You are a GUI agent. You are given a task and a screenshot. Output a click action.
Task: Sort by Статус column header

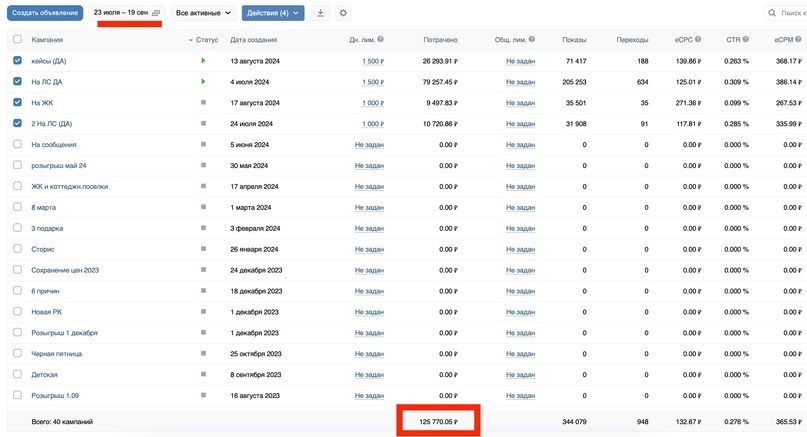(206, 40)
